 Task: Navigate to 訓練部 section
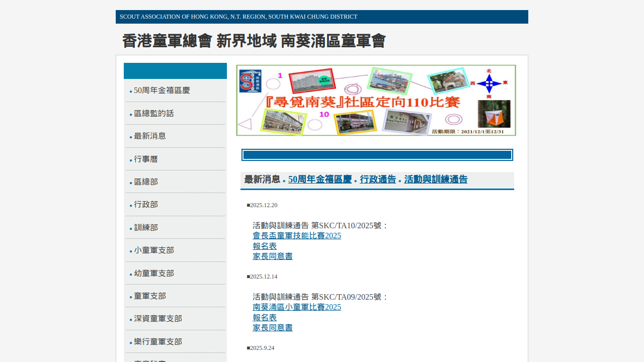coord(145,228)
